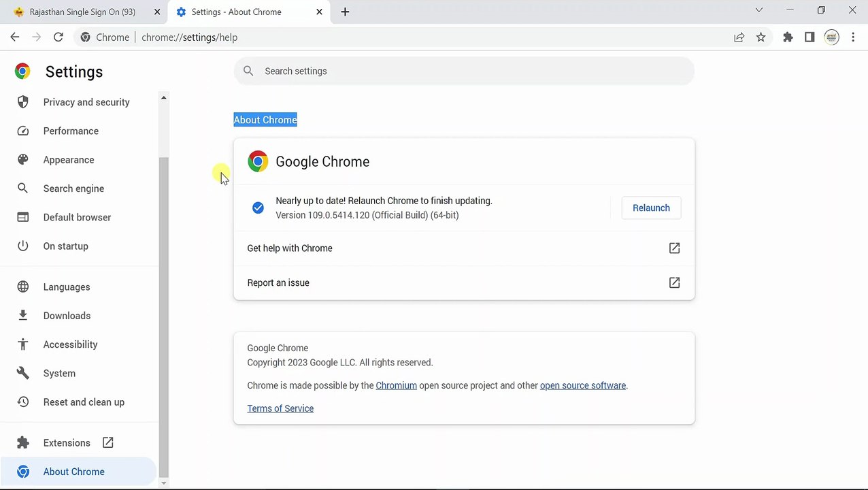Click the System wrench icon
The width and height of the screenshot is (868, 490).
tap(23, 373)
